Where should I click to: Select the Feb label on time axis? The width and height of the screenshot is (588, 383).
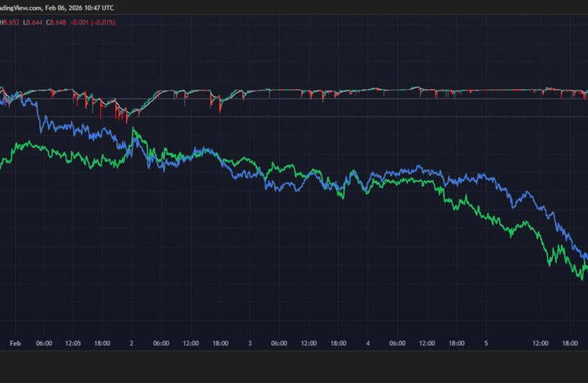[15, 343]
